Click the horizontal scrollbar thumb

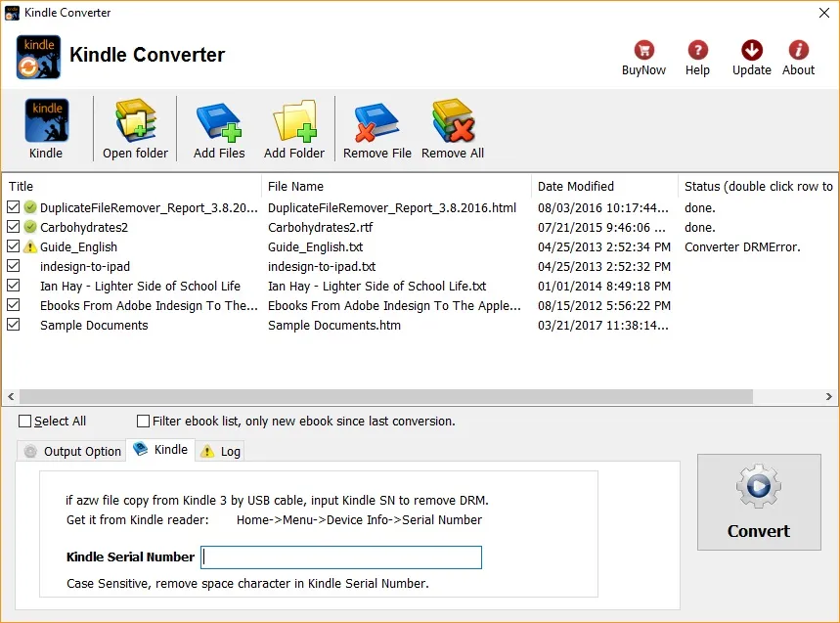[x=386, y=396]
